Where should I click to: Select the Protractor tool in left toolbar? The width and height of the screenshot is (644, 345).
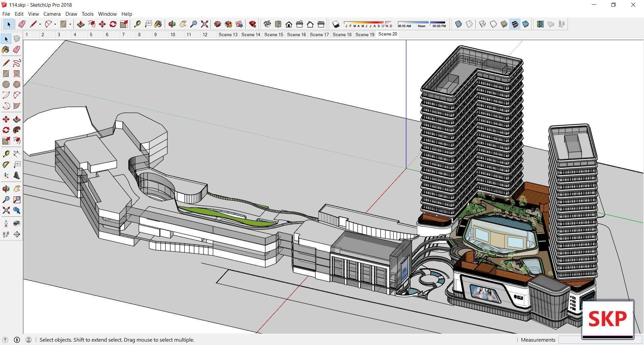tap(6, 165)
